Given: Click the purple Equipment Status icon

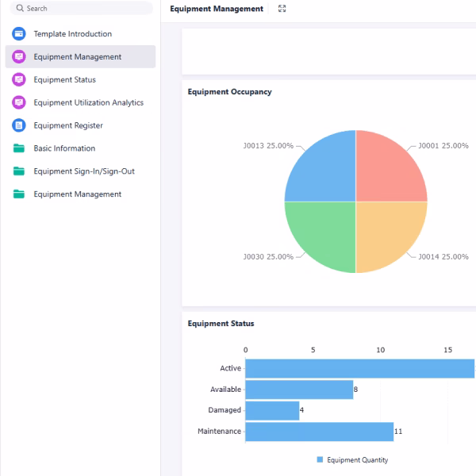Looking at the screenshot, I should click(19, 80).
